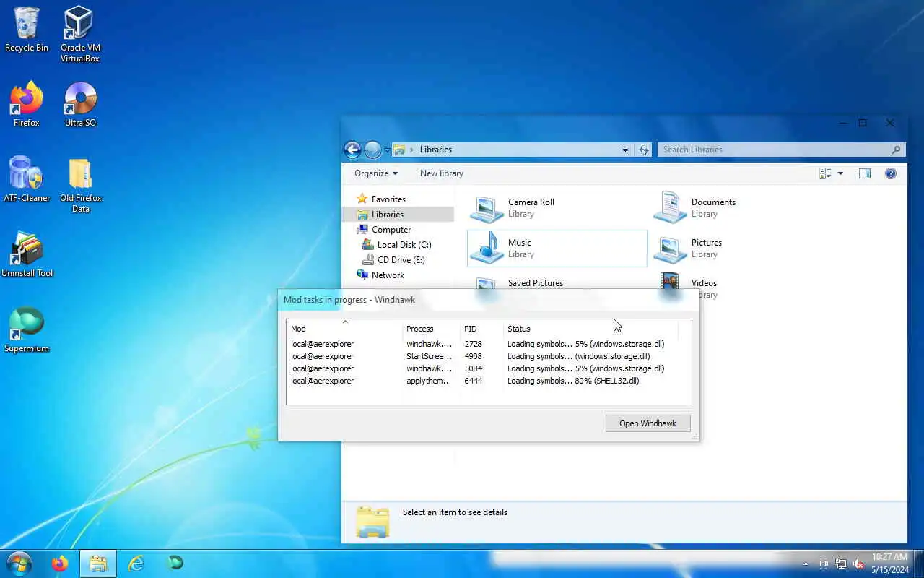924x578 pixels.
Task: Select the Firefox desktop shortcut
Action: [x=27, y=104]
